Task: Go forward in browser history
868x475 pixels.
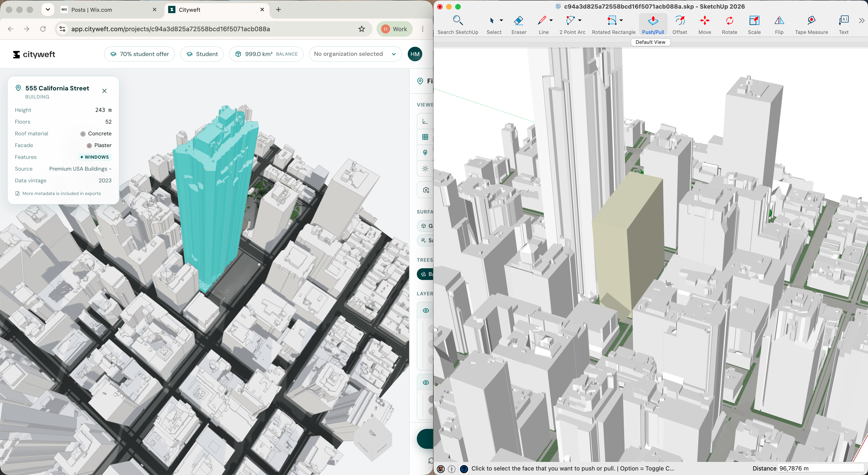Action: click(27, 29)
